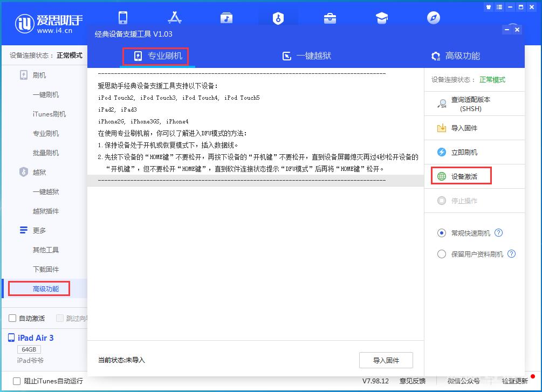
Task: Enable the 自动激活 checkbox
Action: (x=12, y=318)
